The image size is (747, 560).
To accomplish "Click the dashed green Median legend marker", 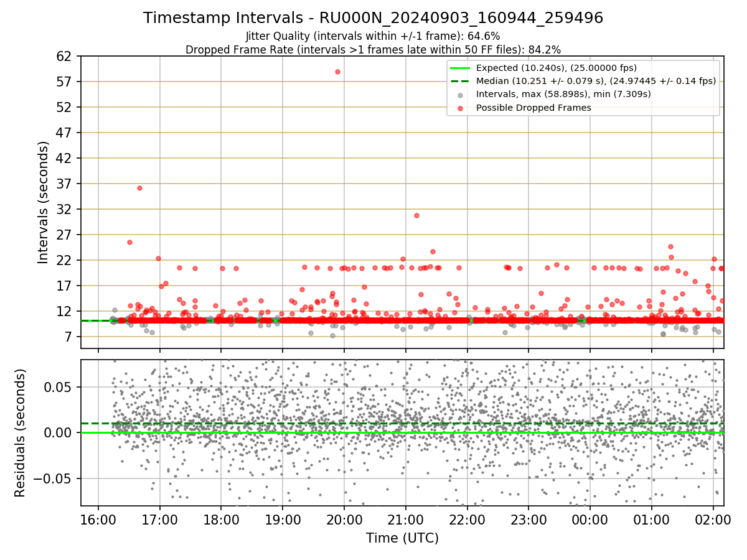I will point(460,81).
